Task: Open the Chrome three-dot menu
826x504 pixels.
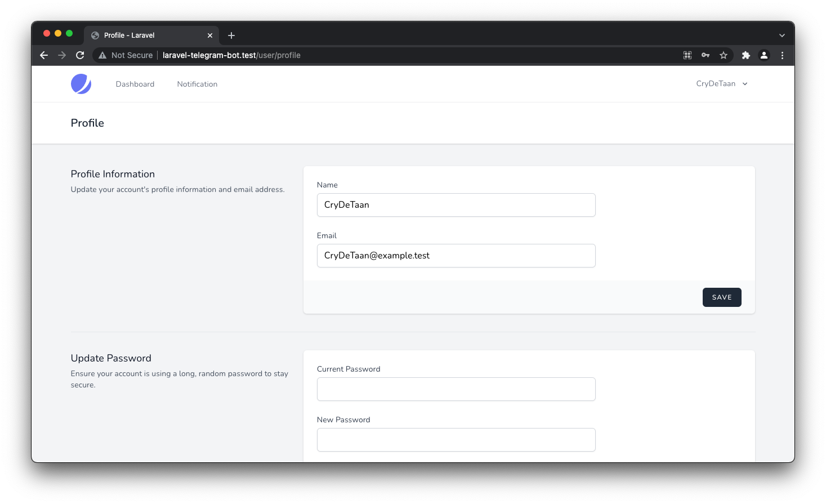Action: point(782,55)
